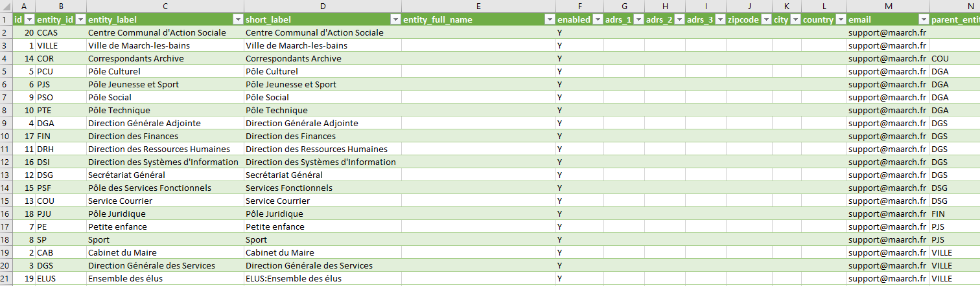980x286 pixels.
Task: Select the 'Services Fonctionnels' short_label cell
Action: click(289, 188)
